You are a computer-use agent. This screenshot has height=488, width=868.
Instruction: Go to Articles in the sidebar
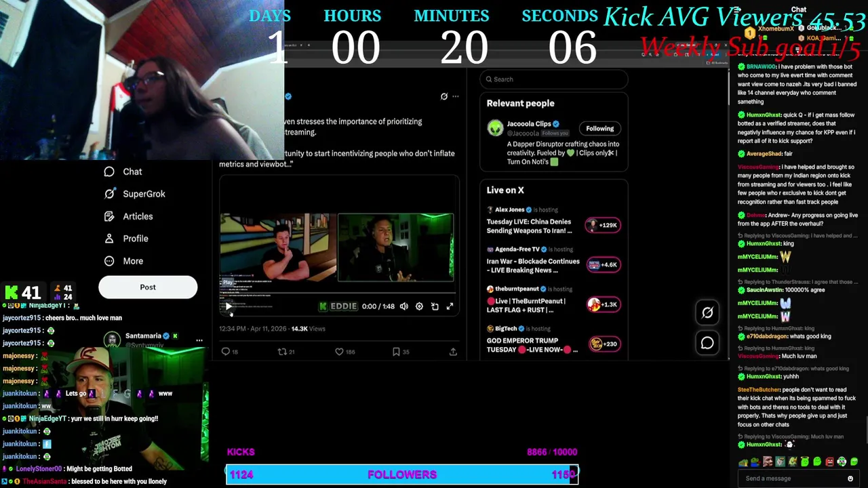(x=138, y=216)
